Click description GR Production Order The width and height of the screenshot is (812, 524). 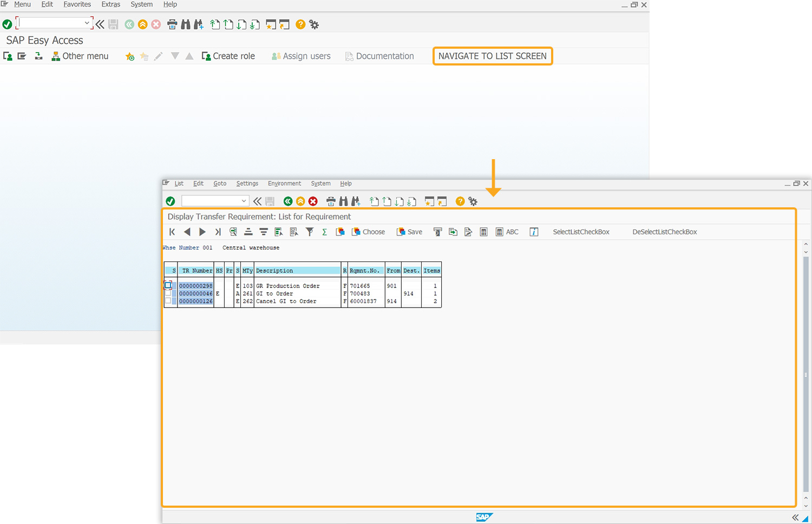point(288,286)
